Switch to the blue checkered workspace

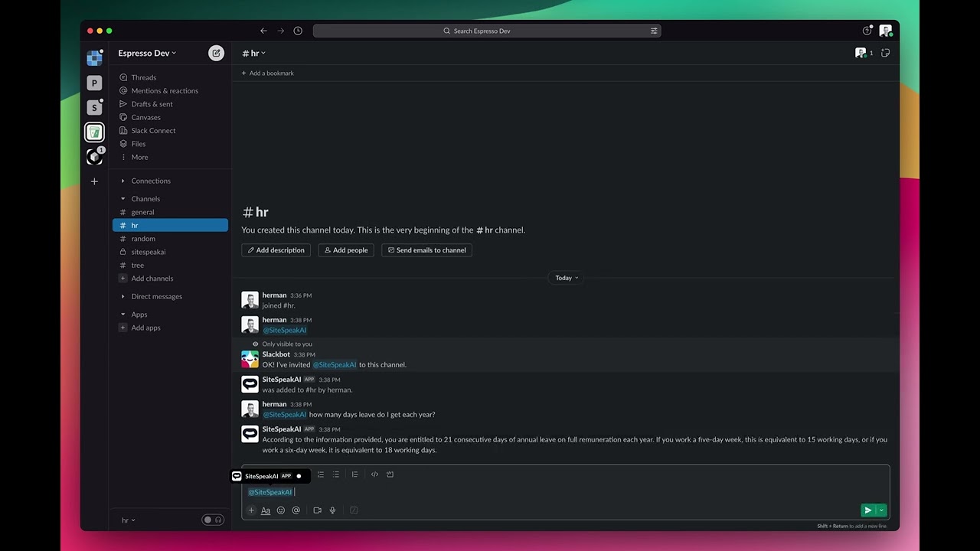tap(94, 58)
